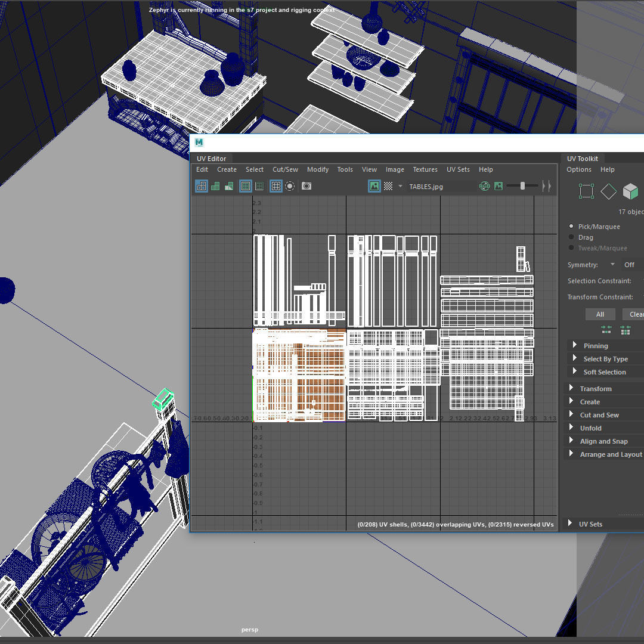
Task: Expand Select By Type section
Action: click(x=575, y=358)
